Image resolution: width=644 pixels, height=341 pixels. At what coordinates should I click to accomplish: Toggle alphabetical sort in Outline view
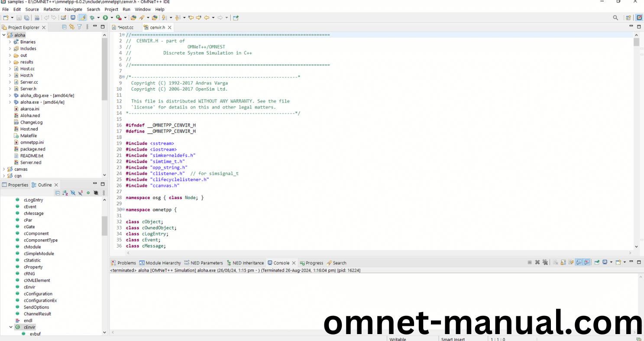click(x=65, y=193)
